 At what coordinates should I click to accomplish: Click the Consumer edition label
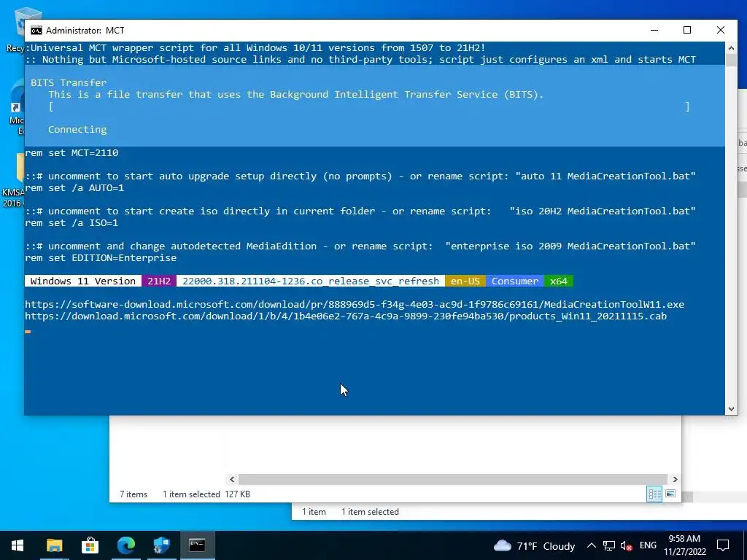515,281
